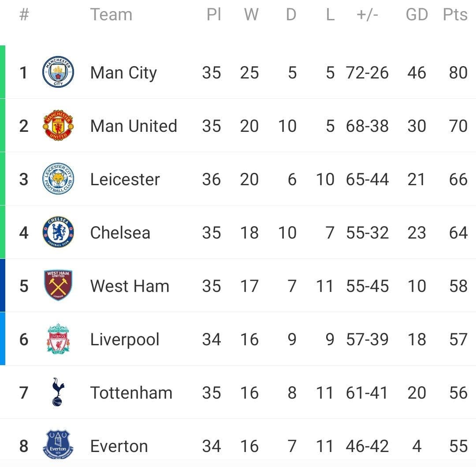This screenshot has height=467, width=476.
Task: Sort table by Pts column header
Action: coord(455,15)
